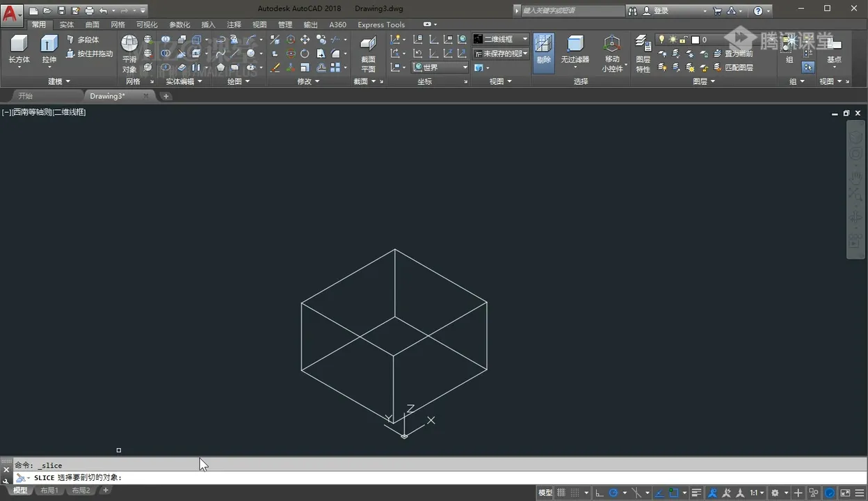Click the layer 0 color swatch
868x501 pixels.
695,40
